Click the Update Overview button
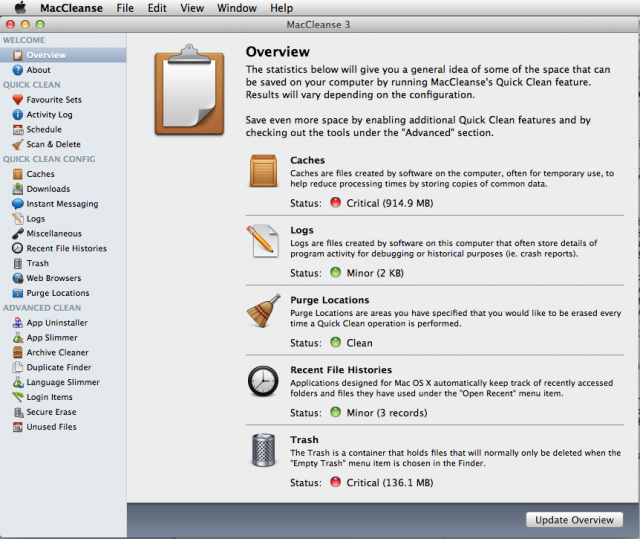 (x=574, y=520)
